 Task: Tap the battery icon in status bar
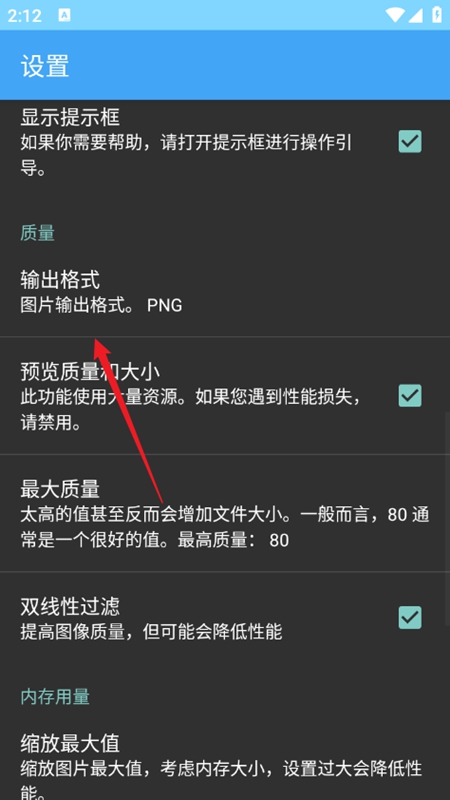tap(437, 15)
